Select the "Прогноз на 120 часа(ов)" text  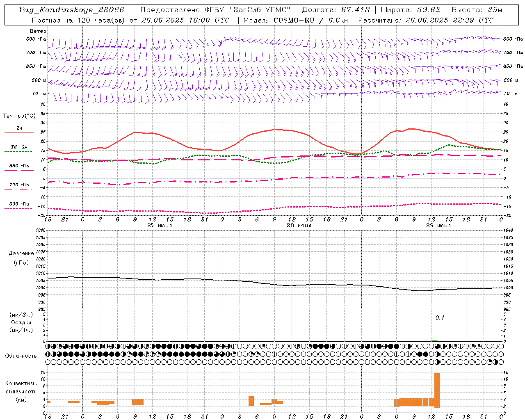pos(79,20)
